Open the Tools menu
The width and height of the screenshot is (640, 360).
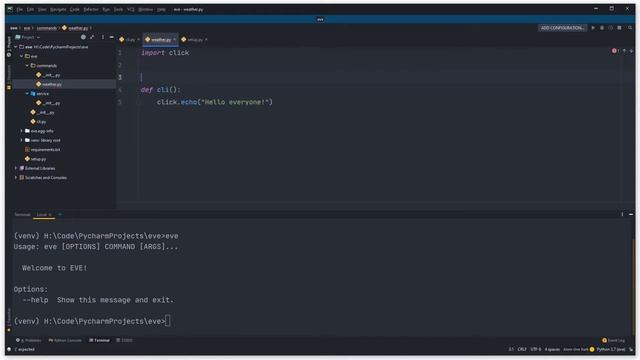pyautogui.click(x=118, y=9)
